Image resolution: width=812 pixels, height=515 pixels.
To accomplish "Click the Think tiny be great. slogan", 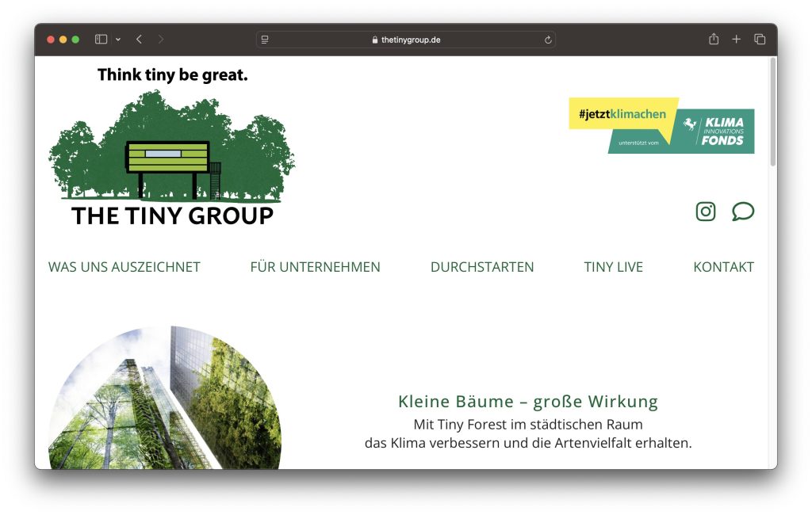I will point(172,75).
